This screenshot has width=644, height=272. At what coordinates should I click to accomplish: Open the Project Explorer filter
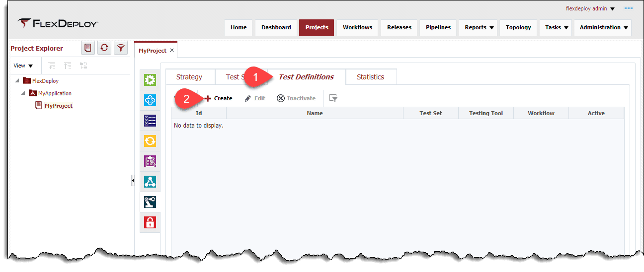121,48
